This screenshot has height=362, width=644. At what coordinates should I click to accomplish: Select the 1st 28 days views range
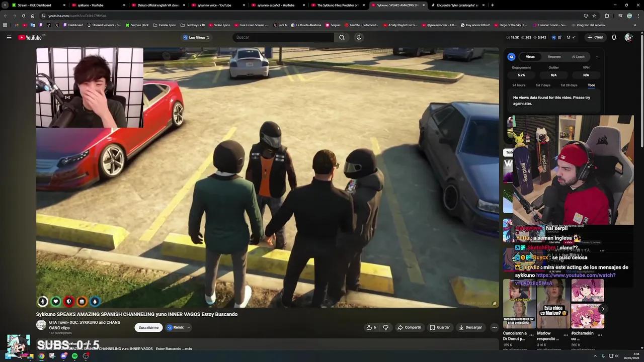pyautogui.click(x=569, y=85)
